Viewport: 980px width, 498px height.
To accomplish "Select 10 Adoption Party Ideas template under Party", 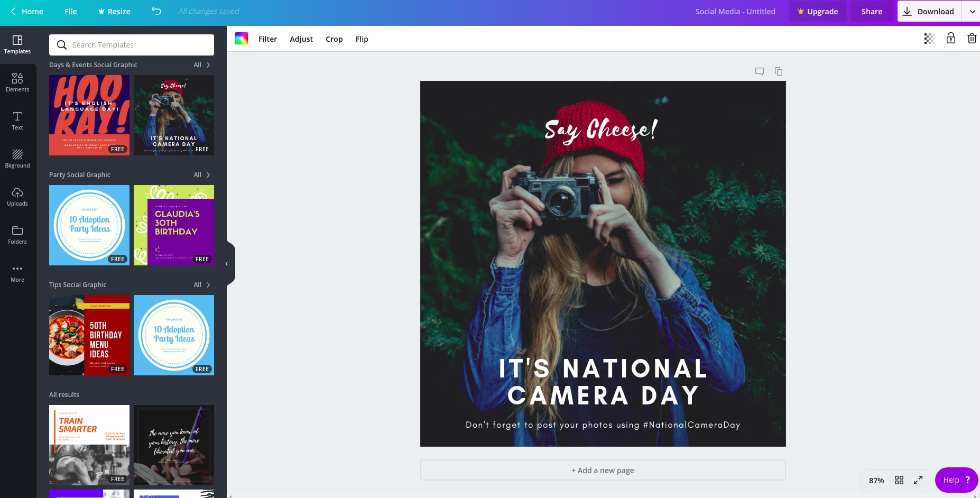I will coord(89,225).
